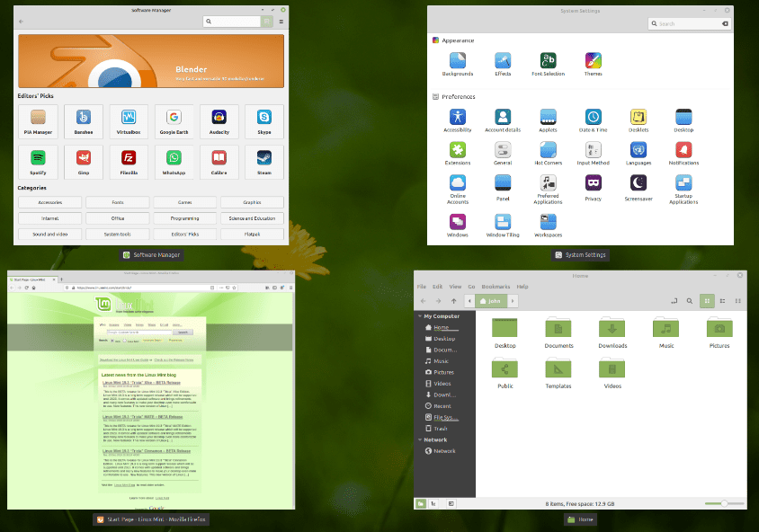This screenshot has height=532, width=759.
Task: Click the John path button
Action: [491, 301]
